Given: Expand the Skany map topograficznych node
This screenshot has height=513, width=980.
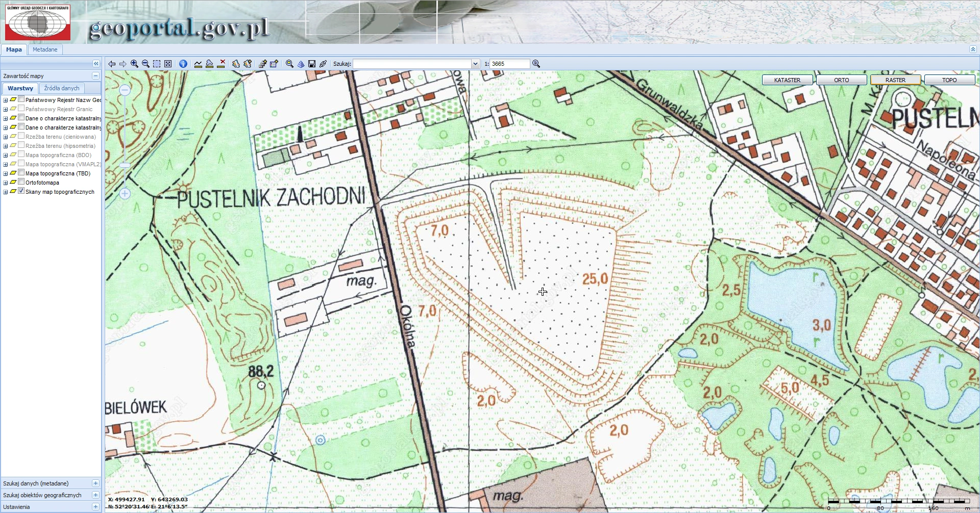Looking at the screenshot, I should click(x=6, y=192).
